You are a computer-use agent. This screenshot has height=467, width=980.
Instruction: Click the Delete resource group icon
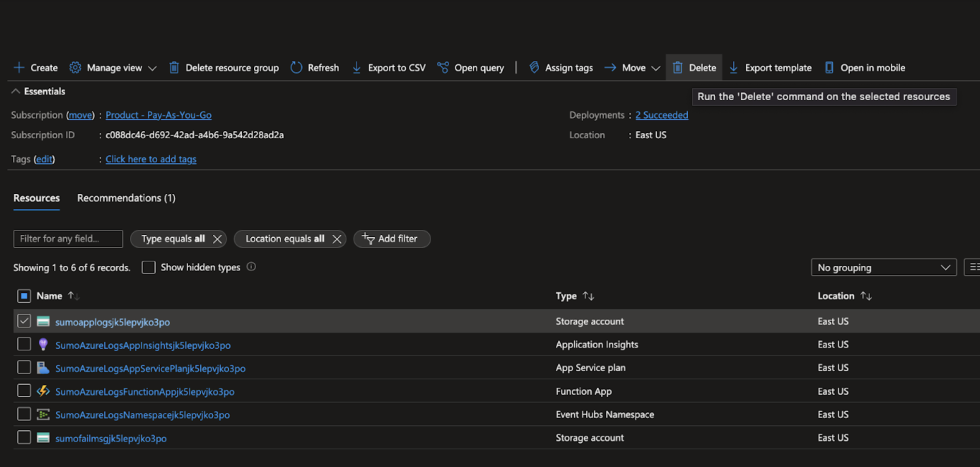(x=175, y=67)
